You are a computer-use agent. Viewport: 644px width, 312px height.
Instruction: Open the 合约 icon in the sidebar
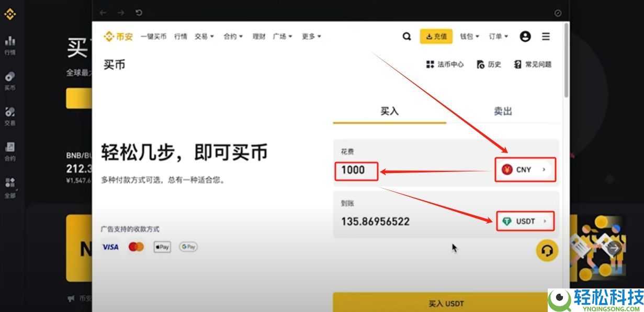pos(10,148)
